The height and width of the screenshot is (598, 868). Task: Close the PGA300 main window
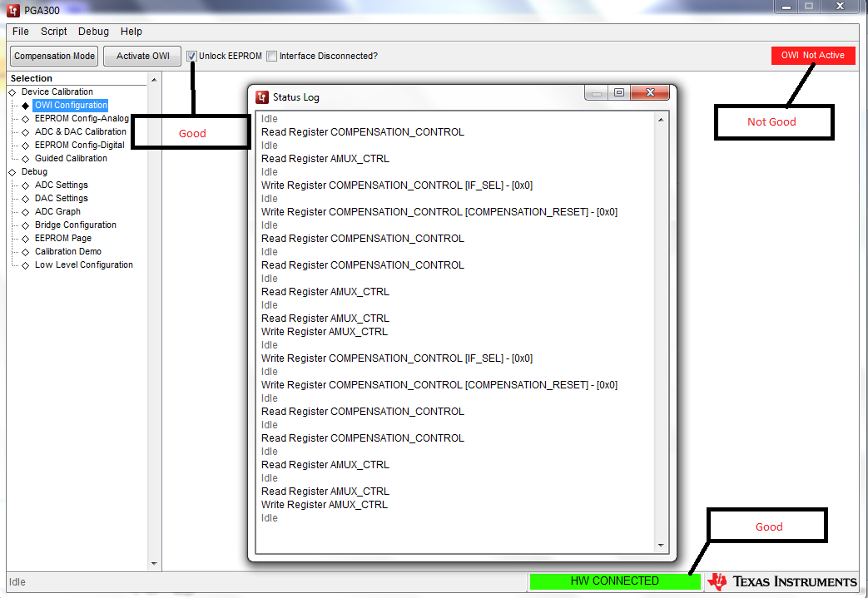(840, 7)
